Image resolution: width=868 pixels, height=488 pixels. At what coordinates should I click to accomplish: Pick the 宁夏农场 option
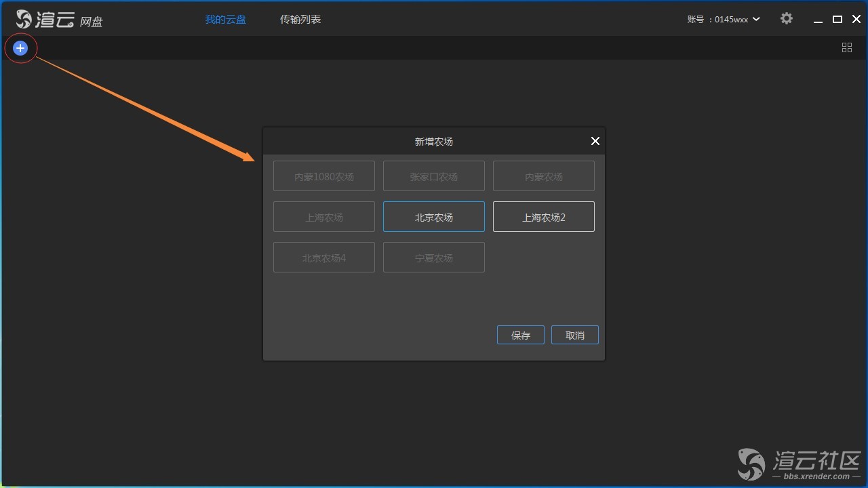click(x=434, y=258)
